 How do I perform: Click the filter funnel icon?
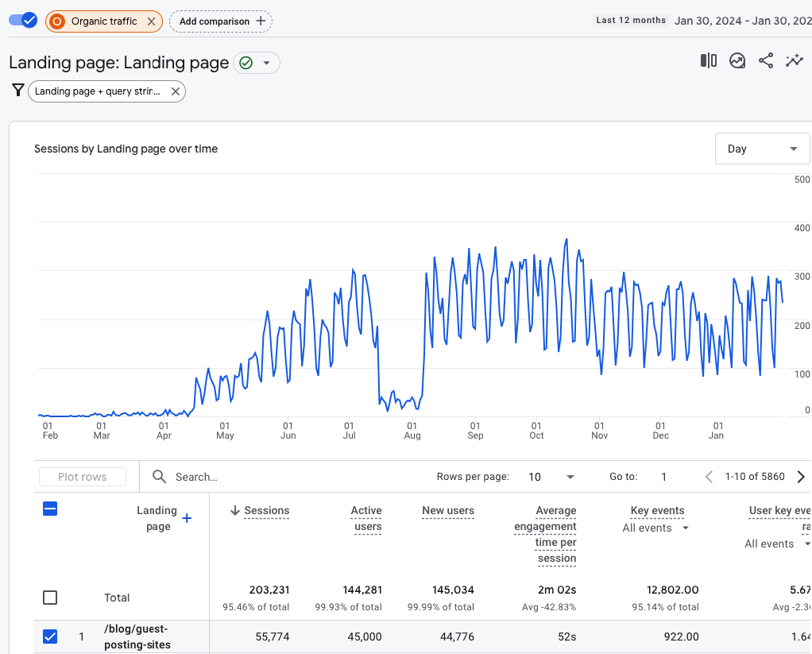[17, 91]
